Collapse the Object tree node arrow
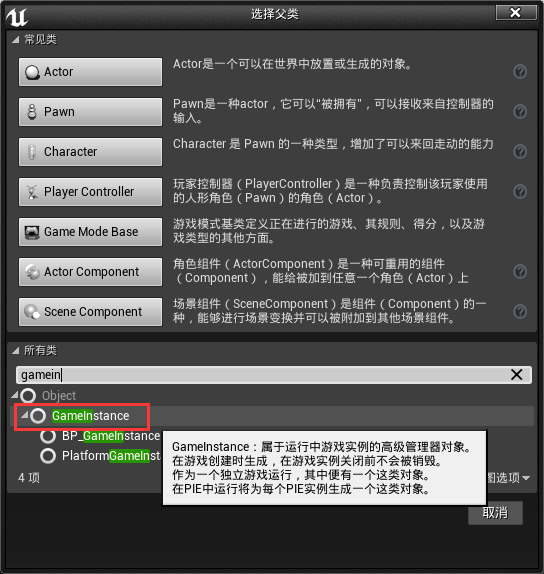The height and width of the screenshot is (574, 544). tap(15, 395)
